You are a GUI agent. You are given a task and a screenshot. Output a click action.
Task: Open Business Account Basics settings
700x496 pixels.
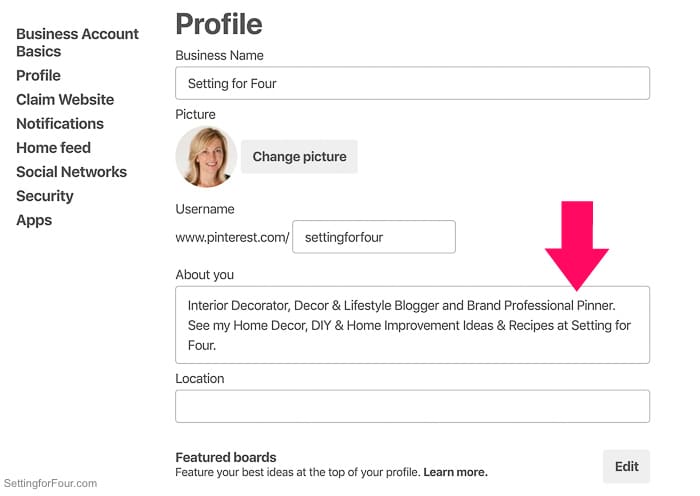pos(77,42)
